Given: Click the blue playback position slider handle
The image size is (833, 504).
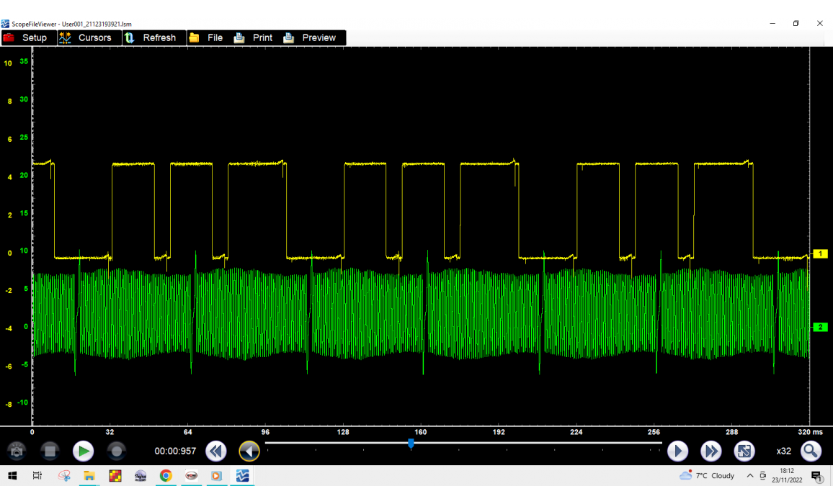Looking at the screenshot, I should point(411,444).
